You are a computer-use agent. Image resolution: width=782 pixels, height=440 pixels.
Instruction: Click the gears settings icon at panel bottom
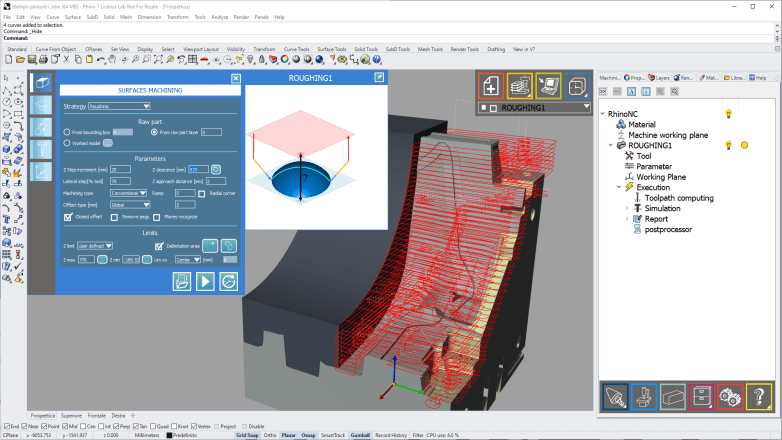pos(730,397)
